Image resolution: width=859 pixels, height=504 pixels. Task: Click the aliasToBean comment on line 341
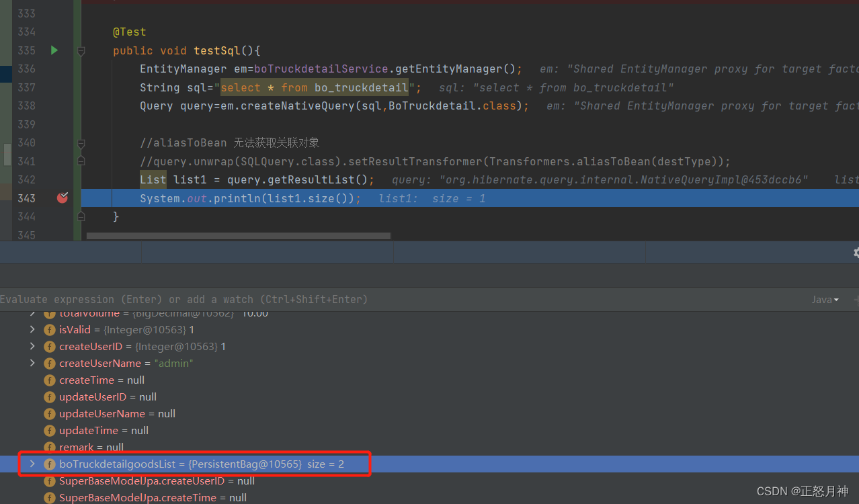pyautogui.click(x=435, y=161)
